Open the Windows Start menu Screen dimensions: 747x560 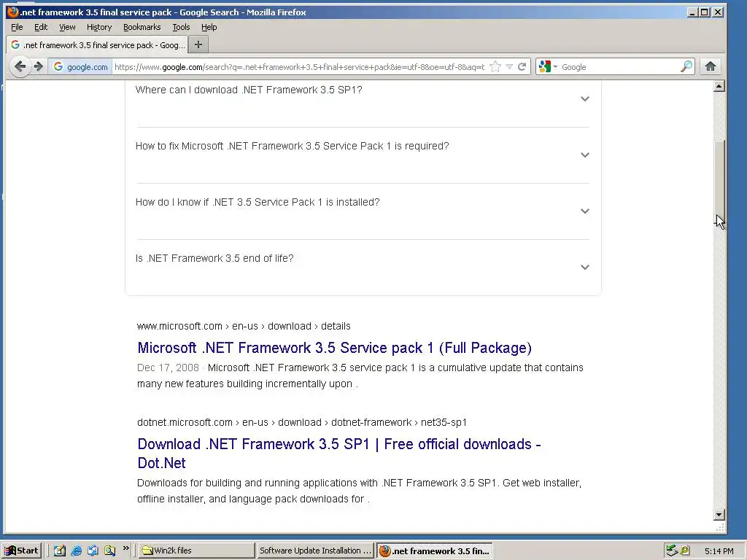pyautogui.click(x=21, y=551)
